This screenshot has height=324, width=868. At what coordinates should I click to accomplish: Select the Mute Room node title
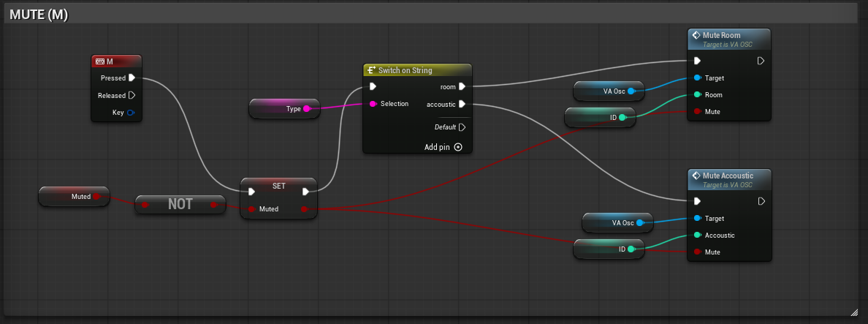coord(721,35)
